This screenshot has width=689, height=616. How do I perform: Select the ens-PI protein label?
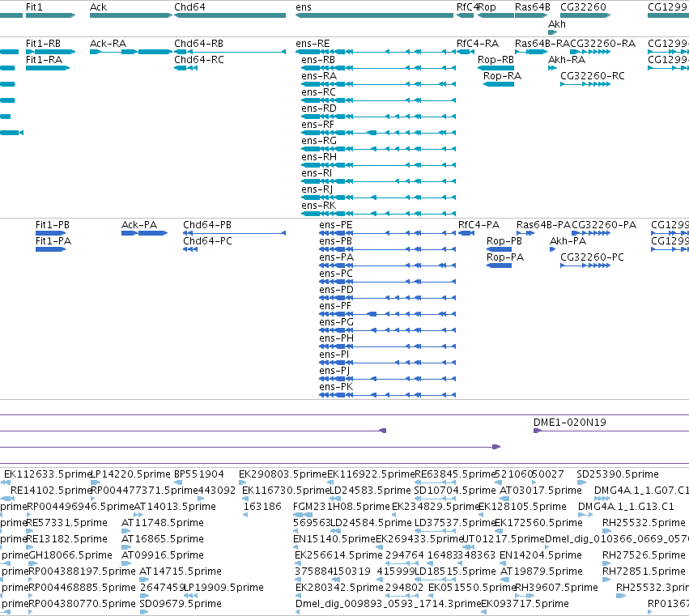[x=334, y=355]
